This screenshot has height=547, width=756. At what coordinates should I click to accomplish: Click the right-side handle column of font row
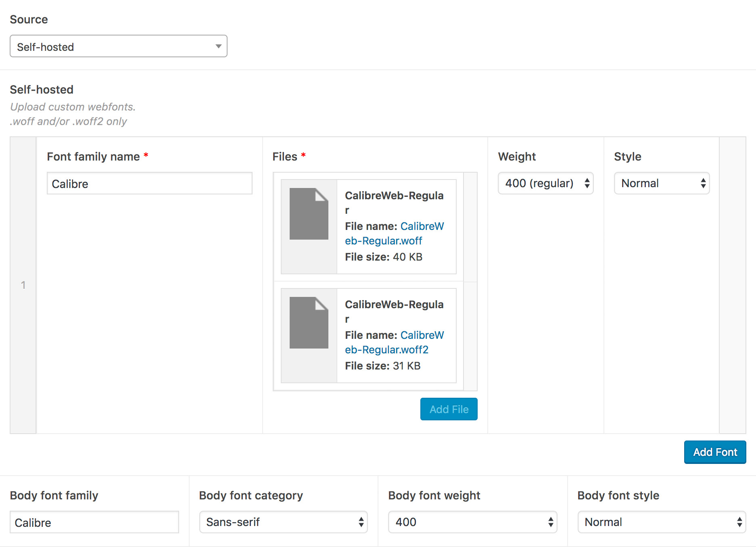point(732,285)
